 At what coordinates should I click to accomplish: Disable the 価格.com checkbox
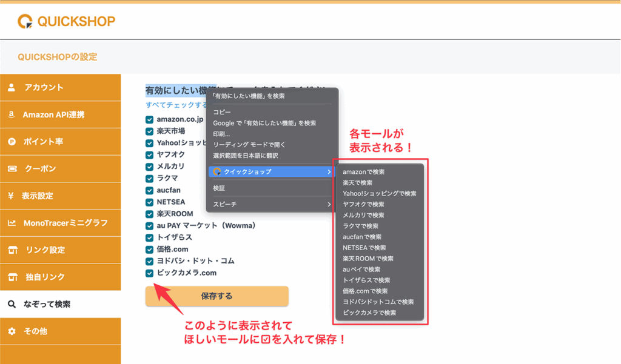pyautogui.click(x=149, y=250)
